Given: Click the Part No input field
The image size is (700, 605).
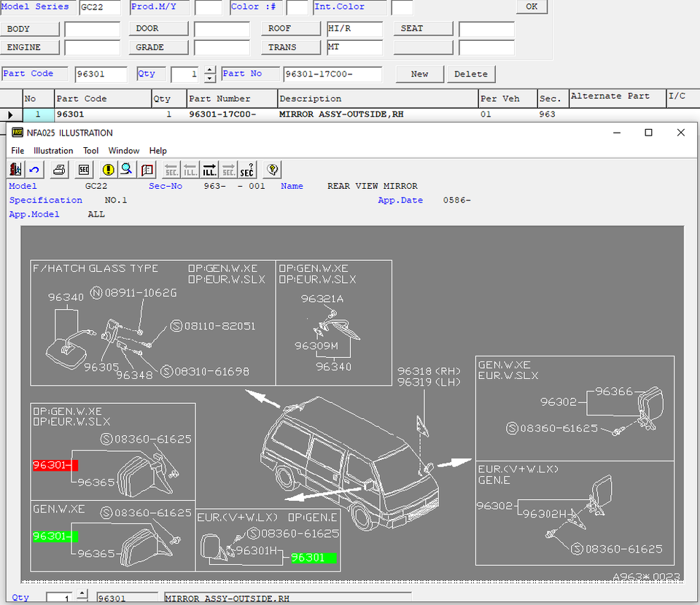Looking at the screenshot, I should 332,74.
